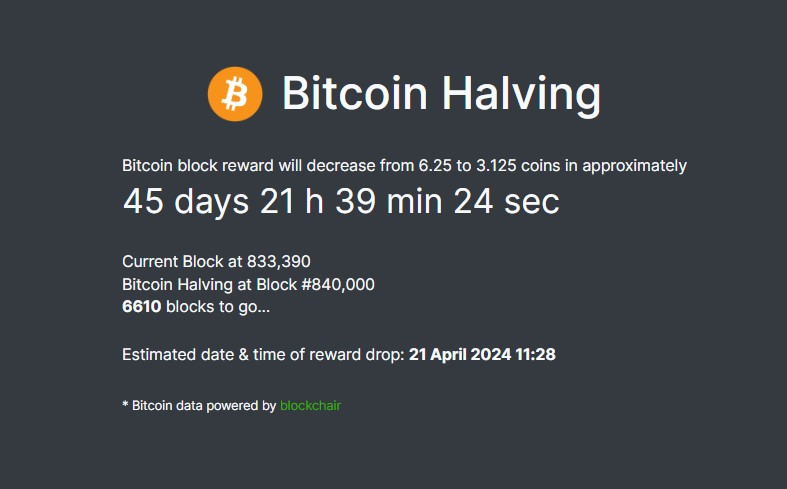The image size is (787, 489).
Task: Click the 21 h countdown segment
Action: (292, 202)
